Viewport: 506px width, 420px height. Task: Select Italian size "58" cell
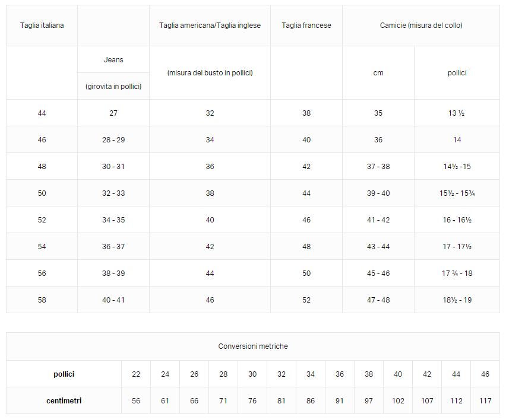(x=42, y=300)
